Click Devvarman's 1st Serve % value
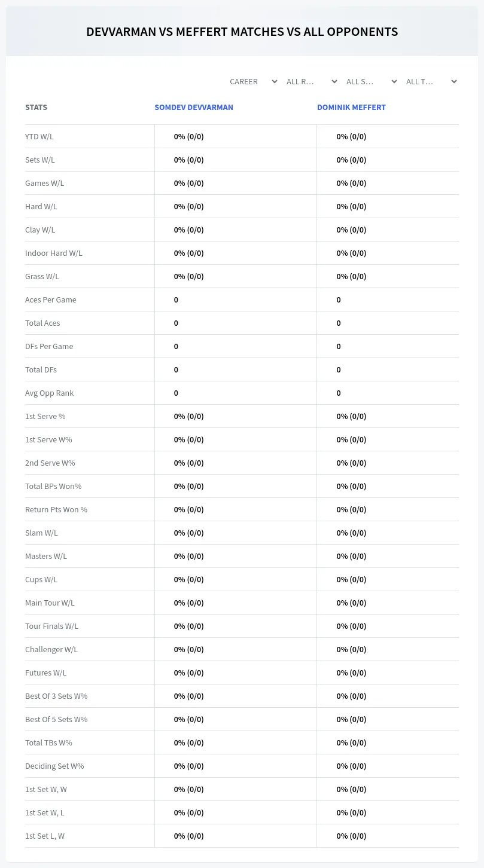This screenshot has height=868, width=484. (x=189, y=416)
